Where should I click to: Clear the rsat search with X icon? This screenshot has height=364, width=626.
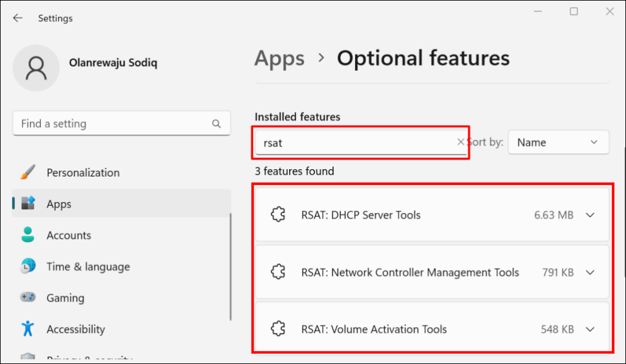point(461,142)
